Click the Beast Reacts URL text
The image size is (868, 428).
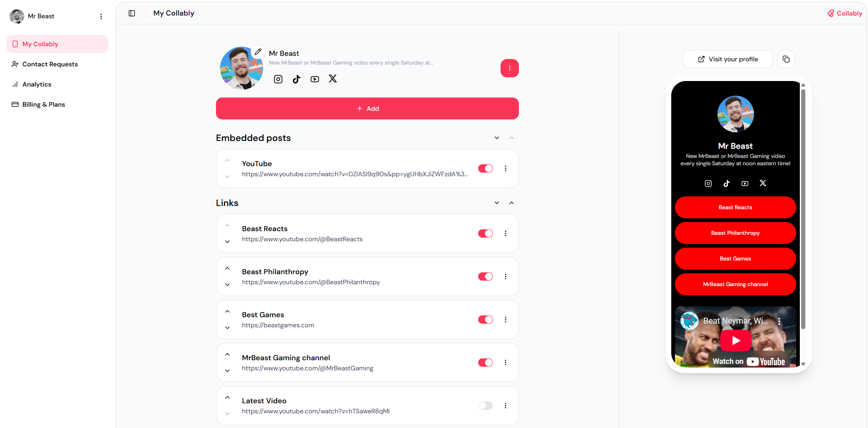coord(302,239)
